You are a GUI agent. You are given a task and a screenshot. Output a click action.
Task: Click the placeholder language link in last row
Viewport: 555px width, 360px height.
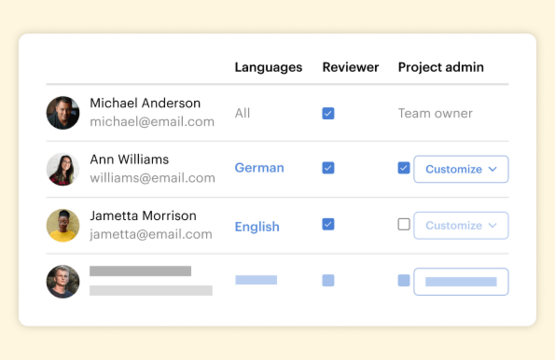click(x=256, y=280)
